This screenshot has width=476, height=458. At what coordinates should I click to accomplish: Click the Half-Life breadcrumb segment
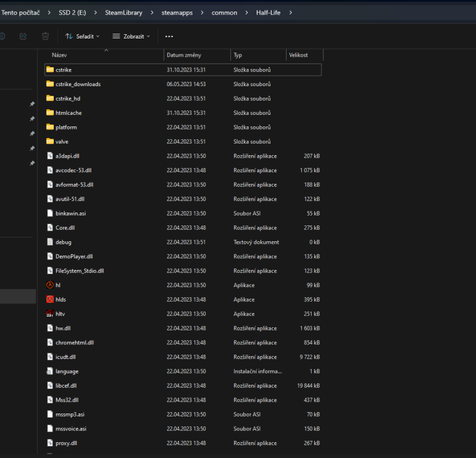click(x=268, y=13)
